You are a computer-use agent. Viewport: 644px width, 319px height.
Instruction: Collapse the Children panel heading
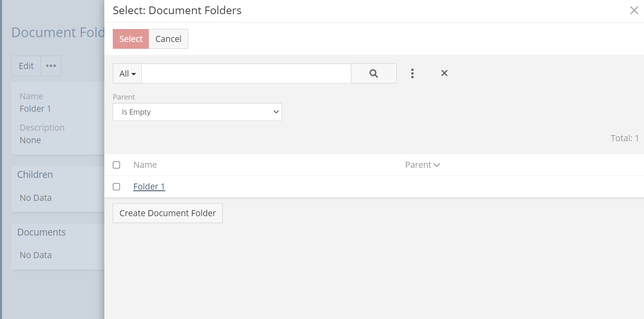[35, 174]
